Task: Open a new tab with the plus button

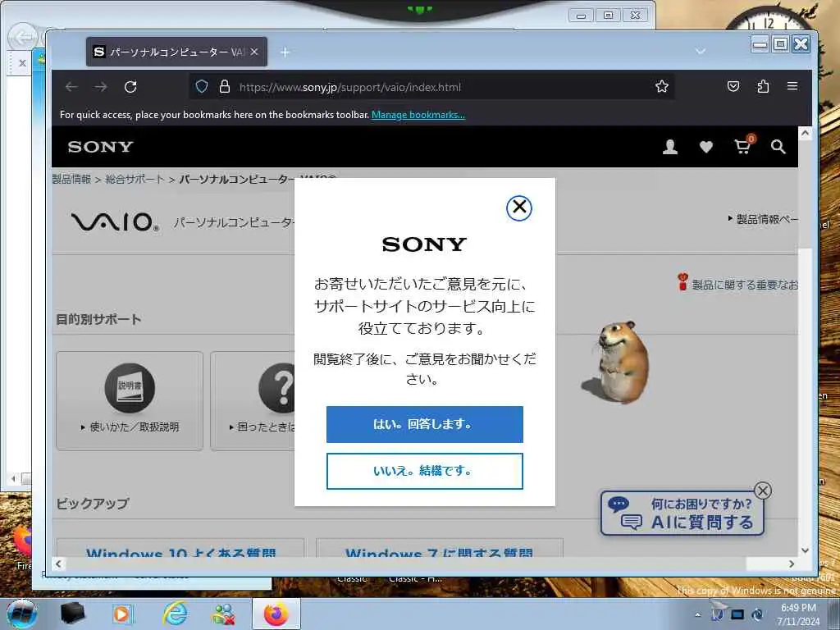Action: [x=285, y=52]
